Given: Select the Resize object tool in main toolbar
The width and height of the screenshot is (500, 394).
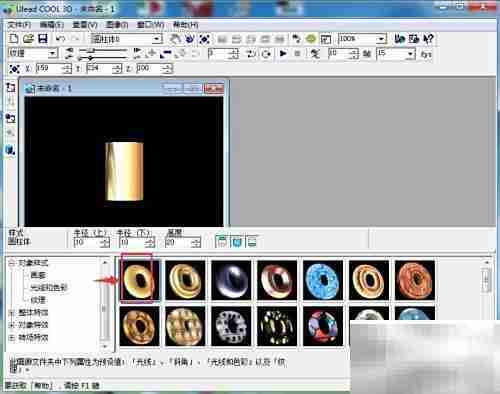Looking at the screenshot, I should 204,39.
